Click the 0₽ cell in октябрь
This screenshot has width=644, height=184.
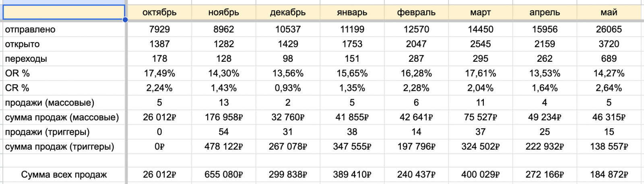tap(159, 147)
